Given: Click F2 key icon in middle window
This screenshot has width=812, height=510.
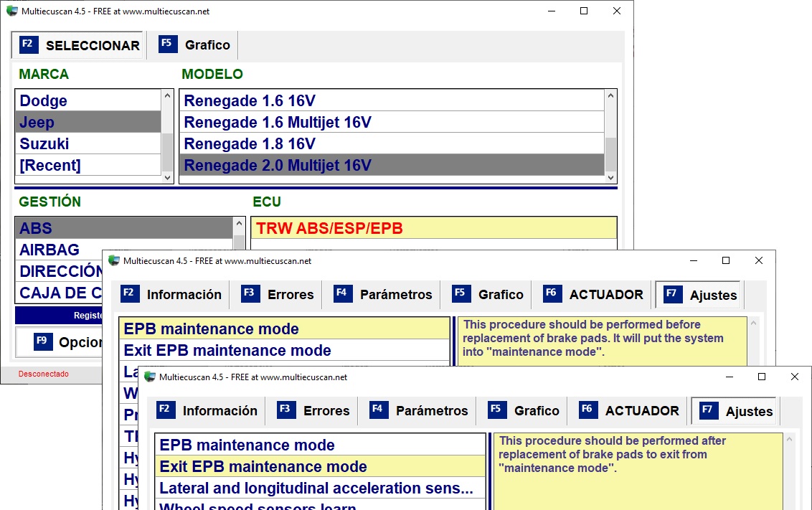Looking at the screenshot, I should [130, 293].
